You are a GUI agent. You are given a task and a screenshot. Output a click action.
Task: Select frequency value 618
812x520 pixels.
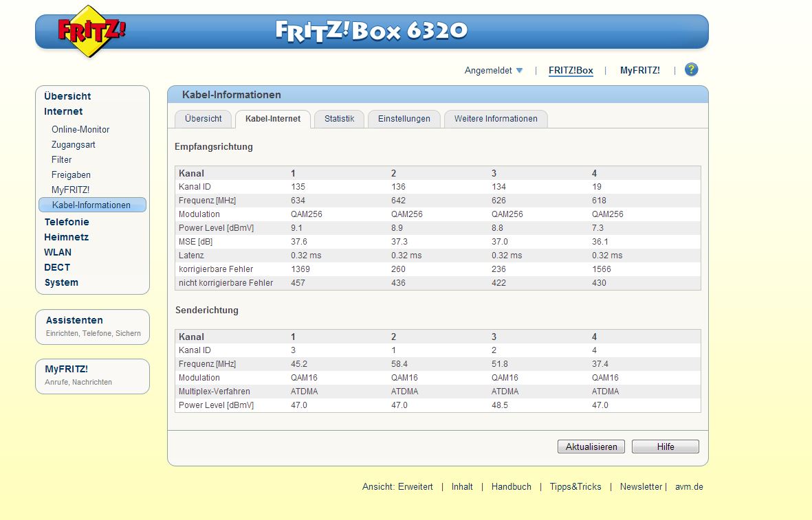click(x=599, y=201)
